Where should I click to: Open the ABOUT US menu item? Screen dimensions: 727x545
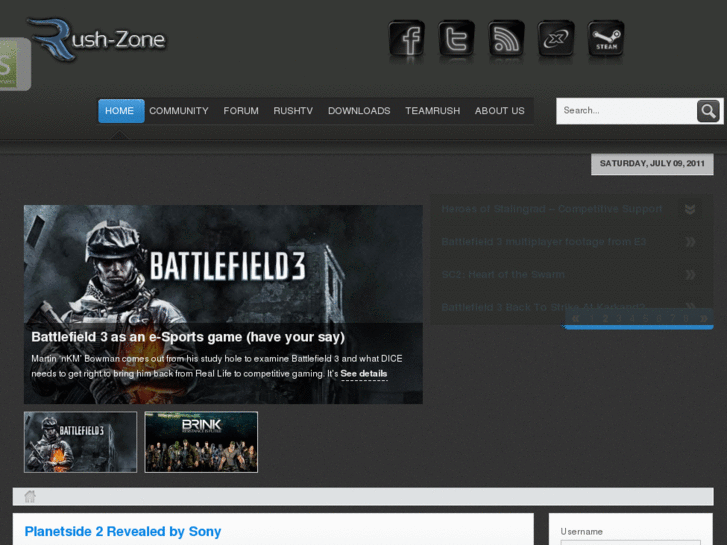pos(500,111)
